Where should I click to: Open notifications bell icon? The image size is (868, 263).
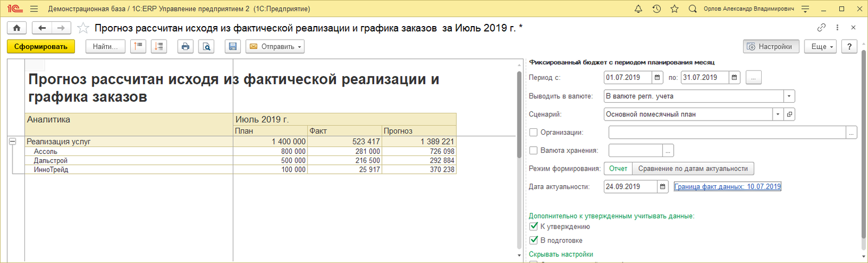pos(639,9)
